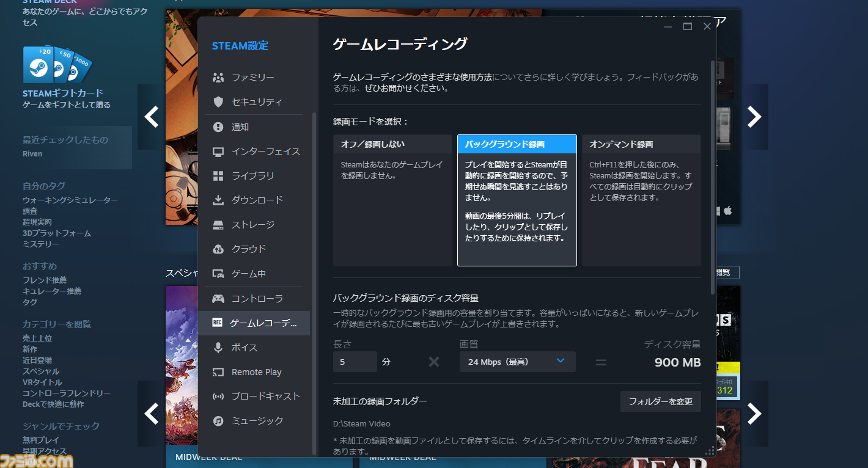Click the upper carousel left arrow
Image resolution: width=868 pixels, height=468 pixels.
click(151, 117)
